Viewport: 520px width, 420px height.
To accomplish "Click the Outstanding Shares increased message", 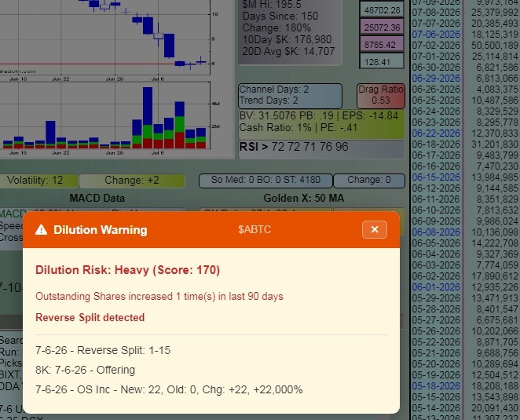I will (159, 296).
